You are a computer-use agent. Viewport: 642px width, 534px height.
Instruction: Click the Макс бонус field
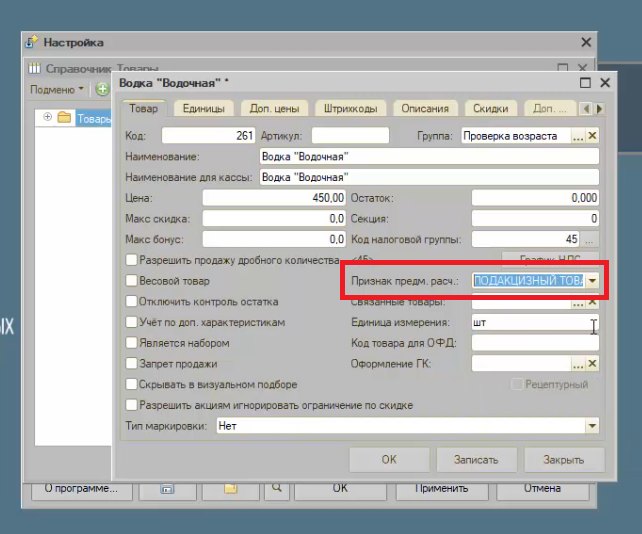click(274, 239)
